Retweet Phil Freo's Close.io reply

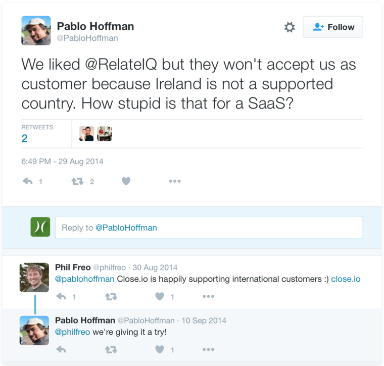(x=111, y=296)
